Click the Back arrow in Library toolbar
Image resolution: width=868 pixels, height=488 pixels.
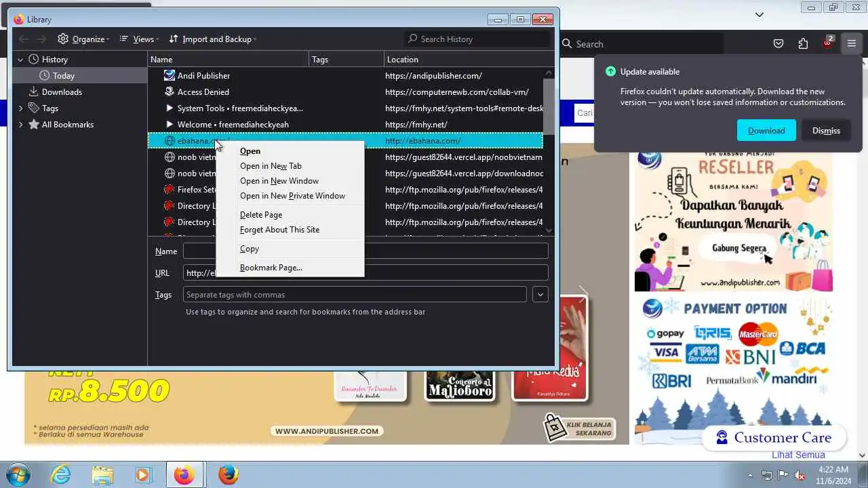coord(23,39)
